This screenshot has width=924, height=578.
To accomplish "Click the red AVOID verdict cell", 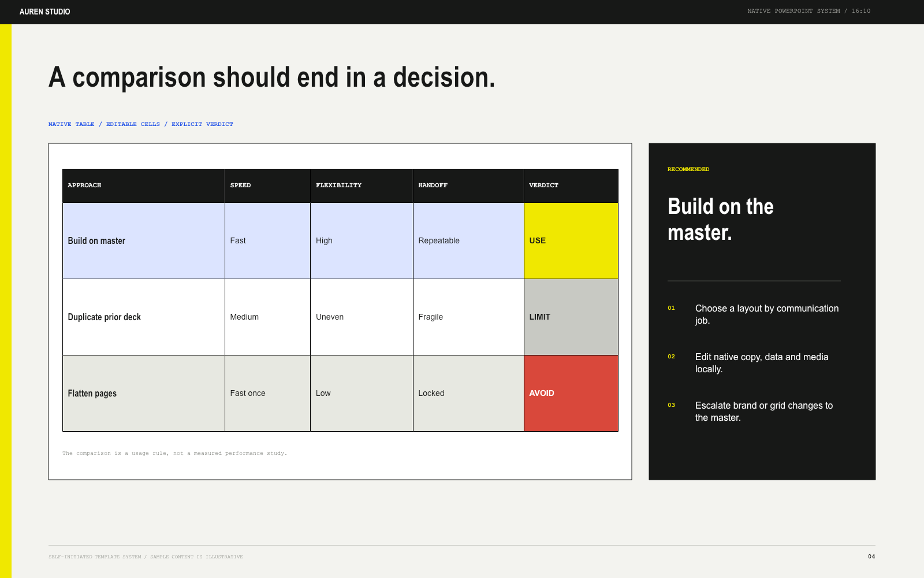I will coord(571,393).
